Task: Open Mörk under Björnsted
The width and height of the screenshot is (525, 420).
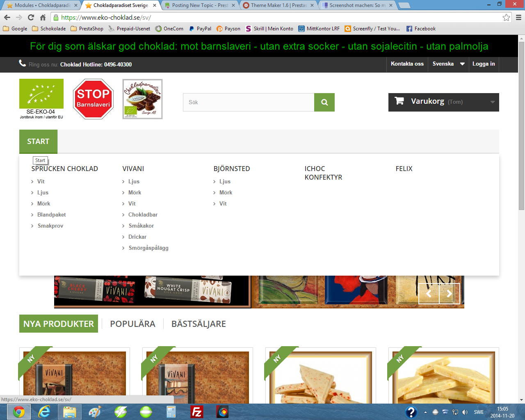Action: coord(226,192)
